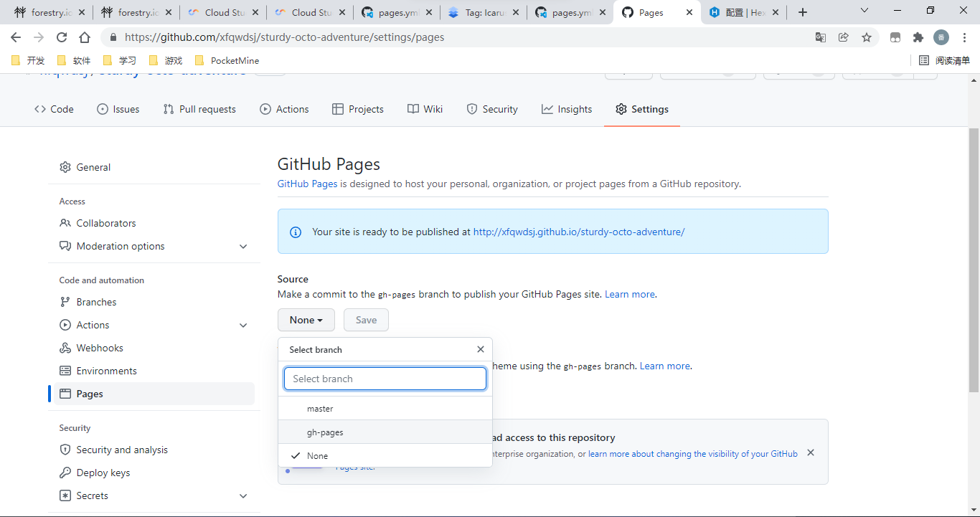Open the tab search chevron
This screenshot has height=517, width=980.
click(864, 11)
